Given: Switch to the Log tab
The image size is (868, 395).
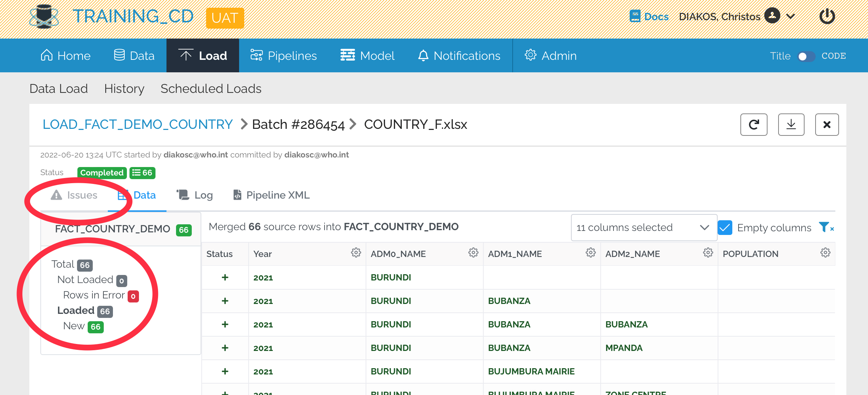Looking at the screenshot, I should tap(195, 195).
